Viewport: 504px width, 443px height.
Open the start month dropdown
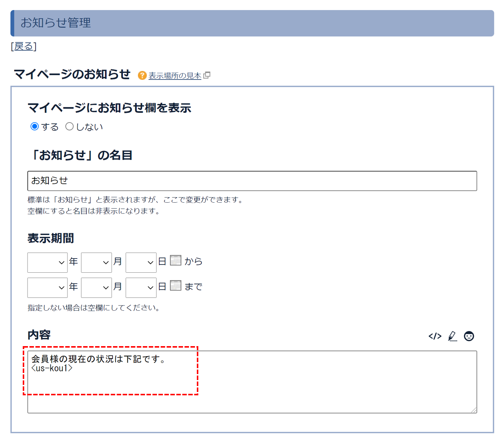(96, 262)
